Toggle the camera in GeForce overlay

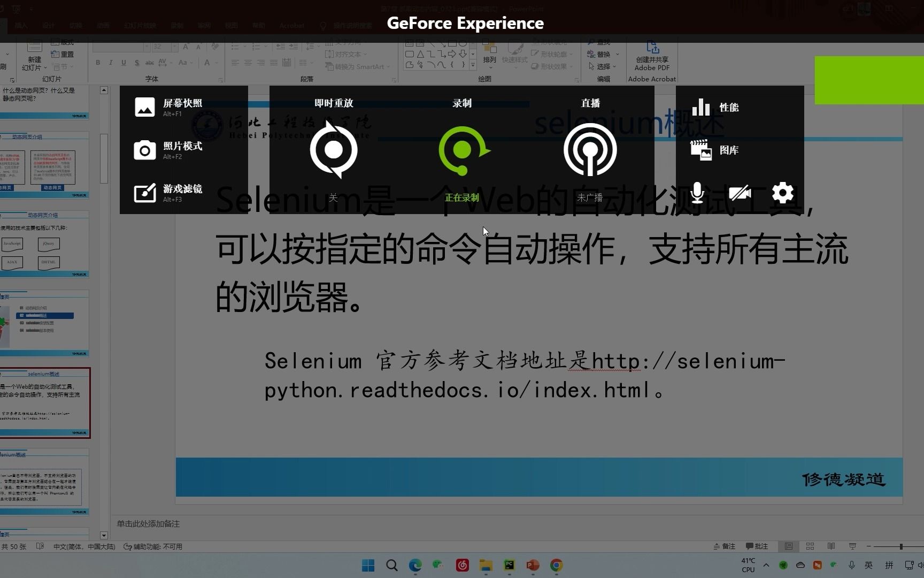pyautogui.click(x=740, y=193)
